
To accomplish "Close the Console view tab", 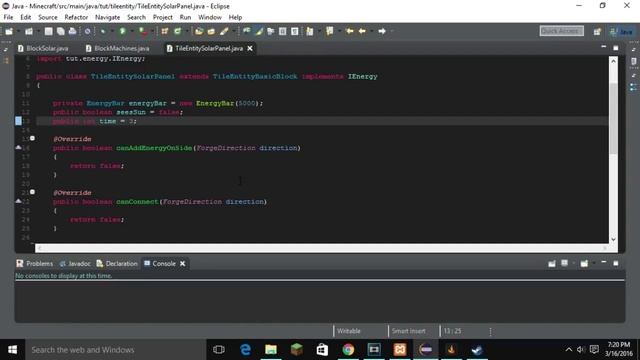I will tap(182, 264).
